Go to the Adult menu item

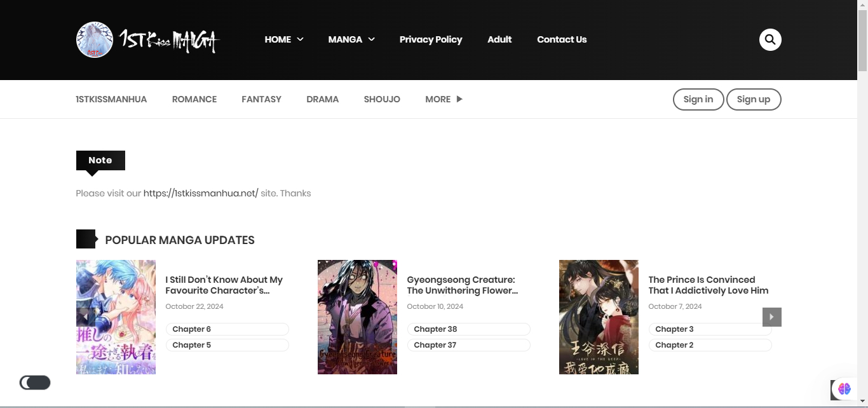(x=499, y=39)
